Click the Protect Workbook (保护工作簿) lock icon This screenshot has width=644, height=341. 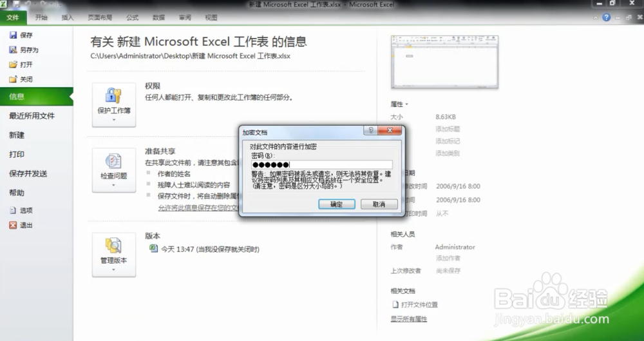point(113,95)
